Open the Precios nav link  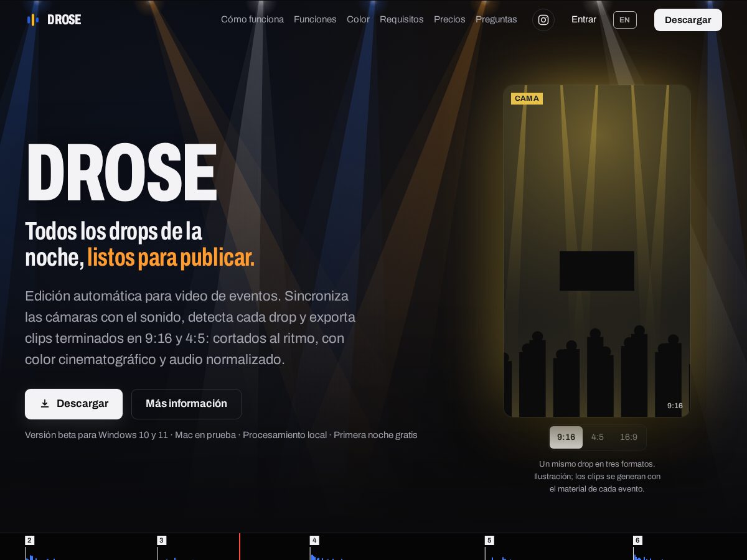click(449, 19)
